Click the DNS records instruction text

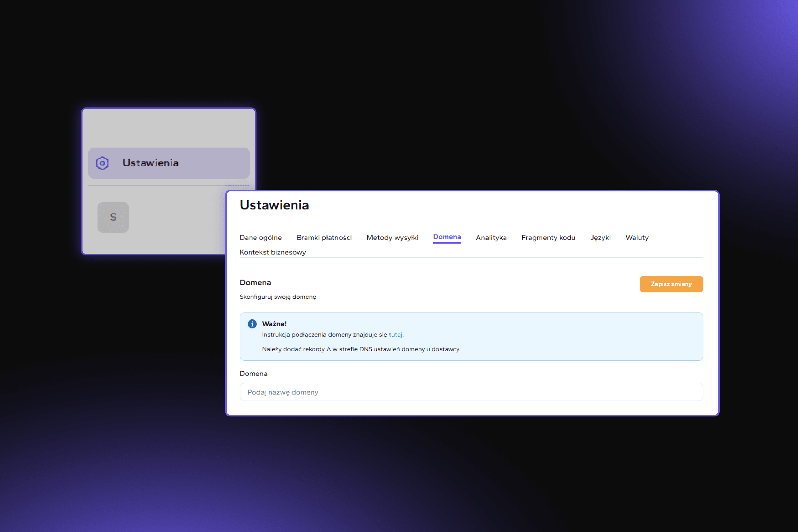tap(361, 349)
